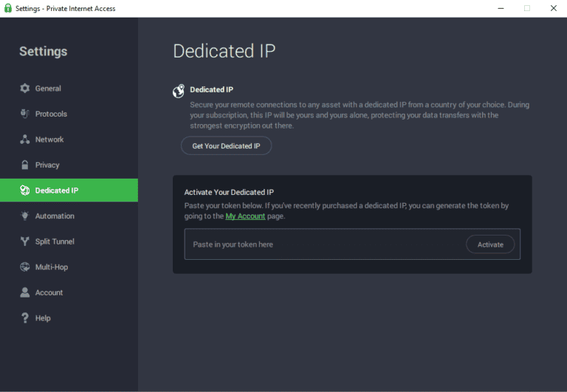This screenshot has width=567, height=392.
Task: Open the My Account link
Action: coord(245,216)
